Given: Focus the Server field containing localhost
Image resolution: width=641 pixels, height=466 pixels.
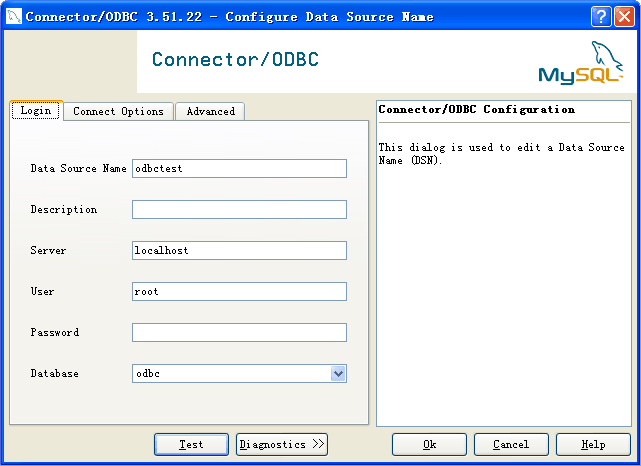Looking at the screenshot, I should [239, 250].
